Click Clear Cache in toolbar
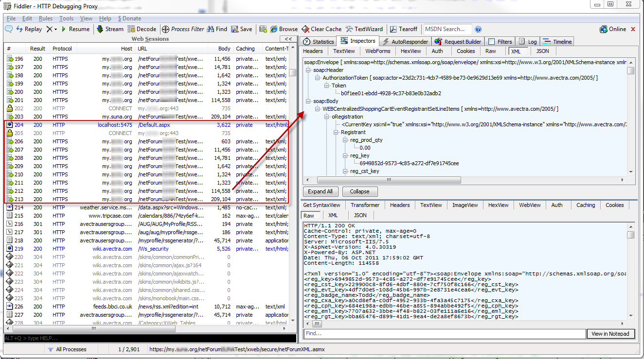The image size is (644, 359). coord(322,29)
